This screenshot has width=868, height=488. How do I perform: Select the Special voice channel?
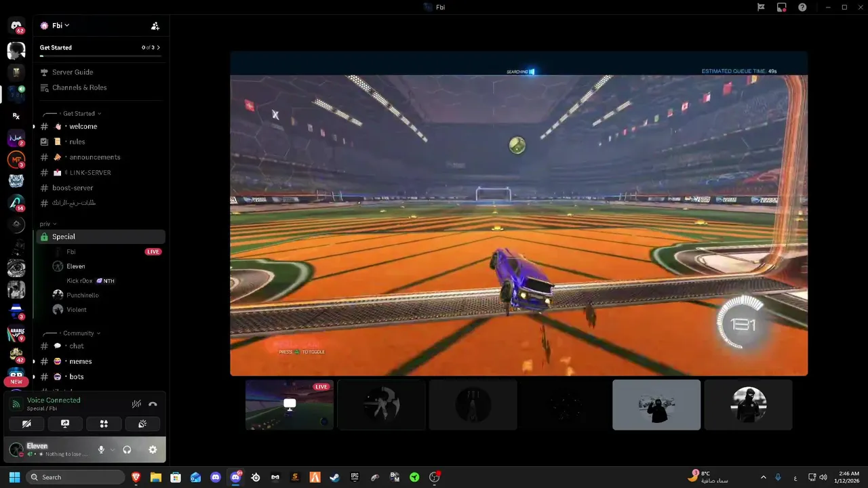100,237
